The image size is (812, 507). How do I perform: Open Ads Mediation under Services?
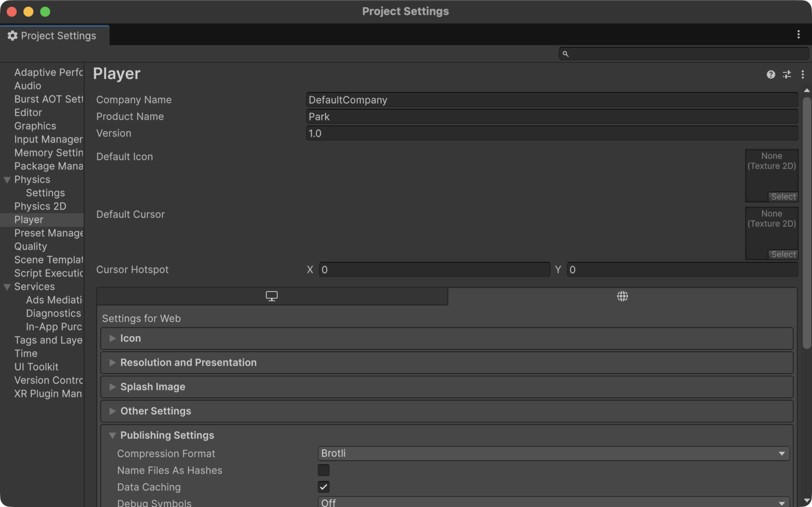coord(54,300)
